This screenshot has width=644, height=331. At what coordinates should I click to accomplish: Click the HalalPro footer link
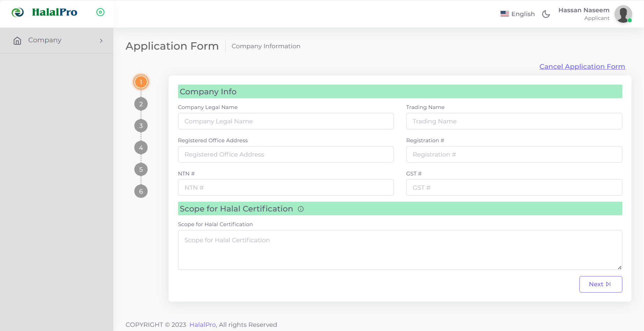click(202, 325)
